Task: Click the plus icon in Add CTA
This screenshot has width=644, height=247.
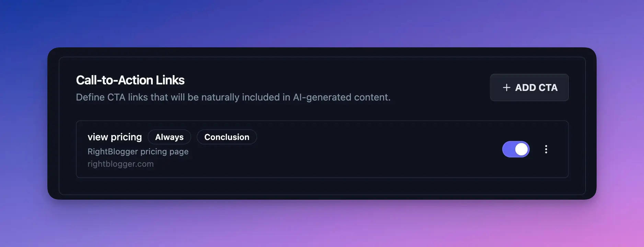Action: point(506,88)
